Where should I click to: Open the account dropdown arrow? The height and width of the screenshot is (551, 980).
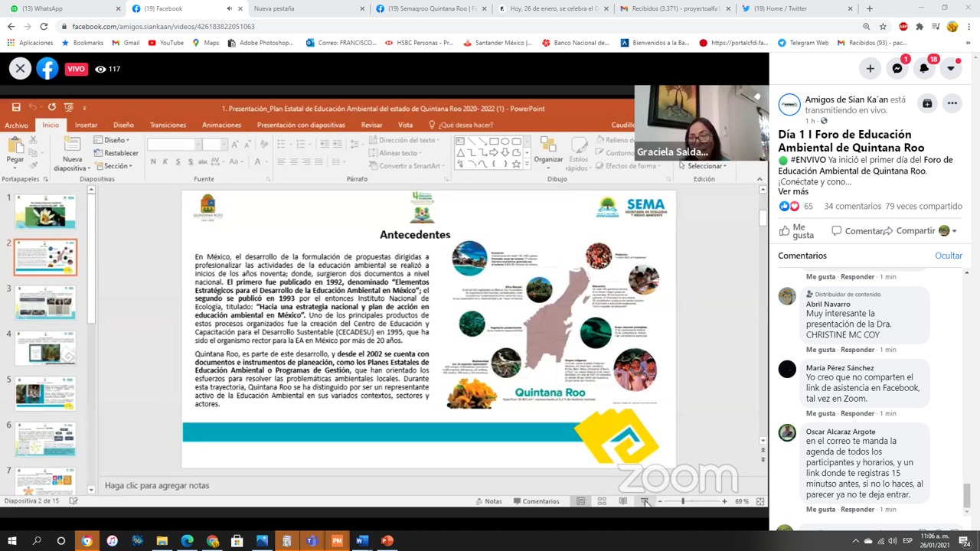pos(951,69)
